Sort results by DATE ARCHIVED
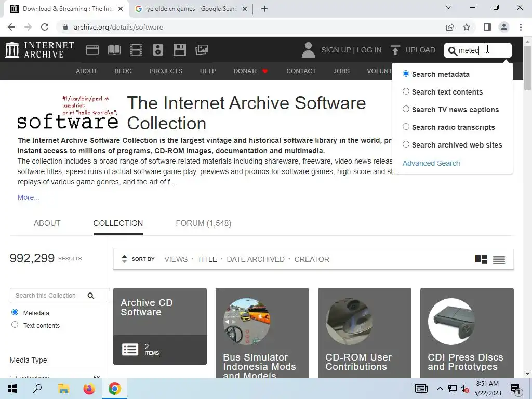Viewport: 532px width, 399px height. 256,259
